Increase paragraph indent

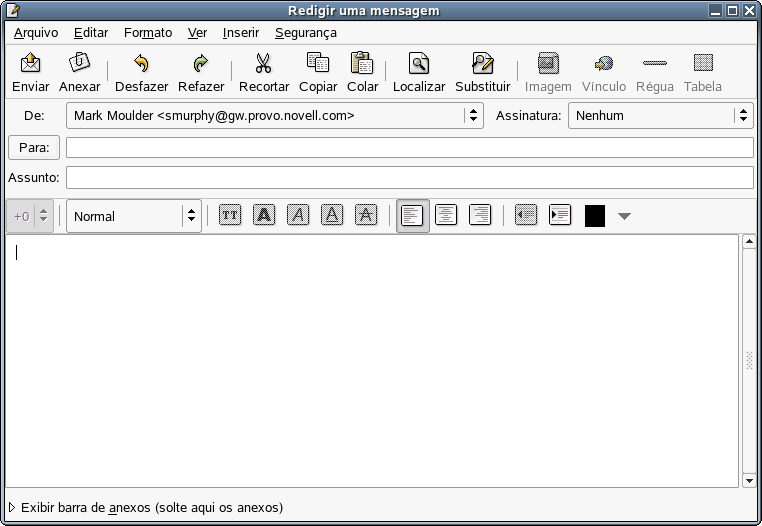(560, 215)
